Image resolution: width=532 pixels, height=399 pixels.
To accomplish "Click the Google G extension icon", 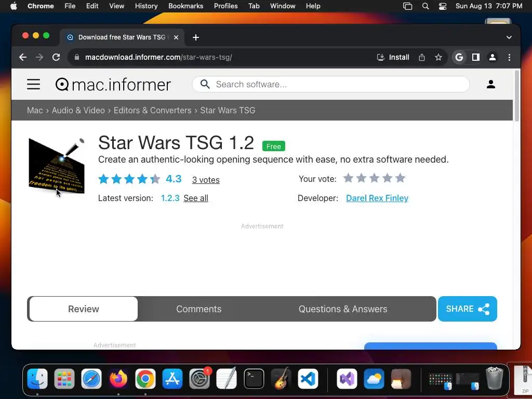I will tap(459, 57).
